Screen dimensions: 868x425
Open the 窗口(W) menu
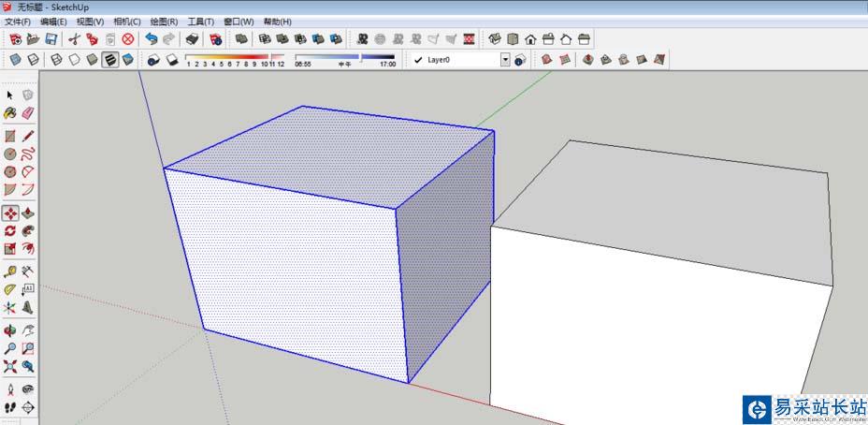click(239, 22)
